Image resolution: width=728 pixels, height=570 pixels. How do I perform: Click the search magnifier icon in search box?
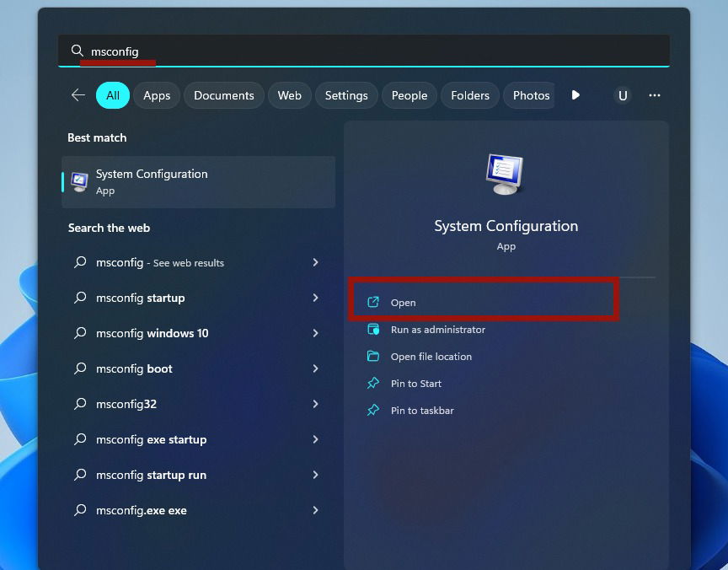(77, 51)
